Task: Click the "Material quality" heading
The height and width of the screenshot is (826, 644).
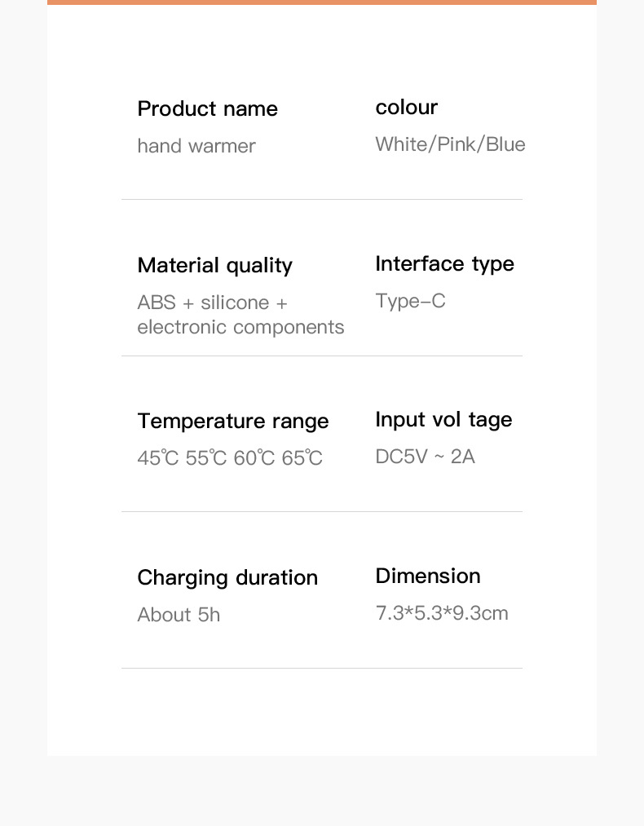Action: click(x=214, y=266)
